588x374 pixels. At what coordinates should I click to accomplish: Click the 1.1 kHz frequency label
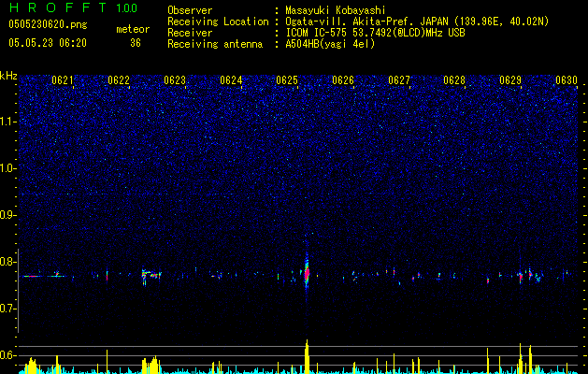pos(7,122)
